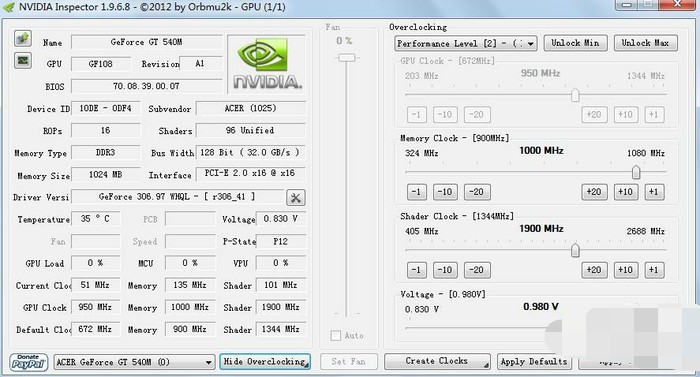The height and width of the screenshot is (377, 700).
Task: Click the Memory Clock -1 button
Action: click(x=417, y=192)
